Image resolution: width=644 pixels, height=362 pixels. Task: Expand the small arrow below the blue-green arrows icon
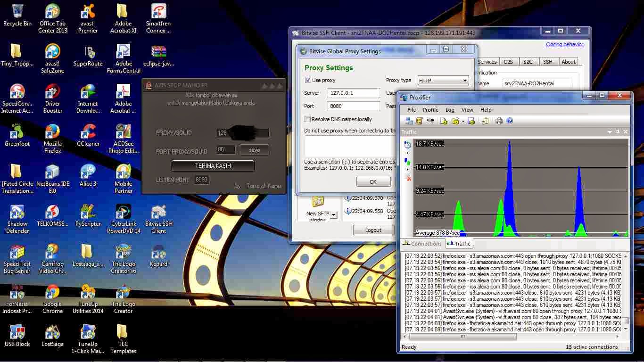(x=407, y=170)
